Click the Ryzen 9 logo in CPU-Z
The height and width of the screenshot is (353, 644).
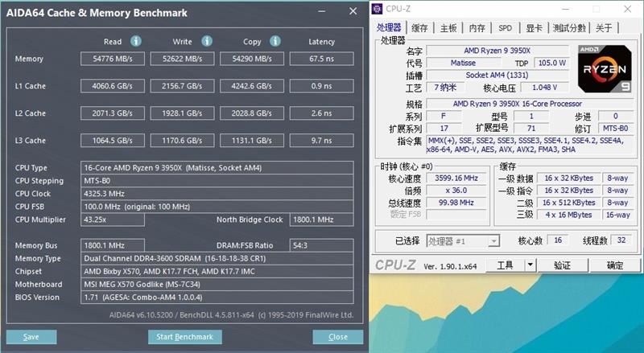605,68
